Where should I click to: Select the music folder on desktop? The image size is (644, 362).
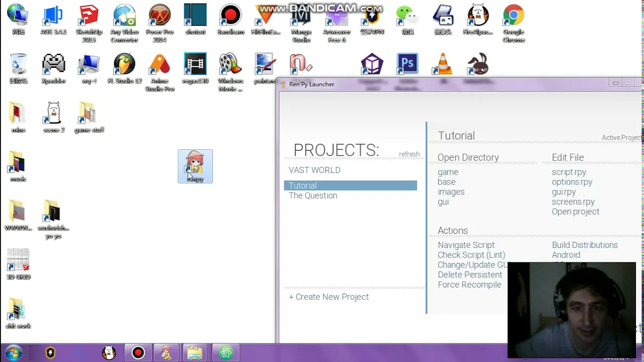click(x=18, y=166)
